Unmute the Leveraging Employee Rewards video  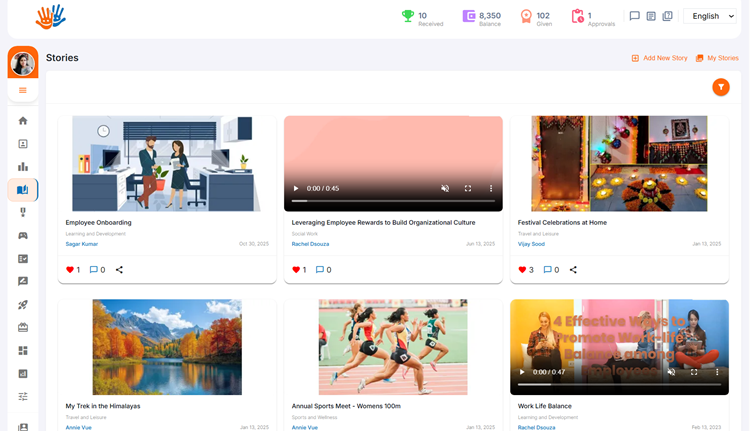pyautogui.click(x=445, y=188)
